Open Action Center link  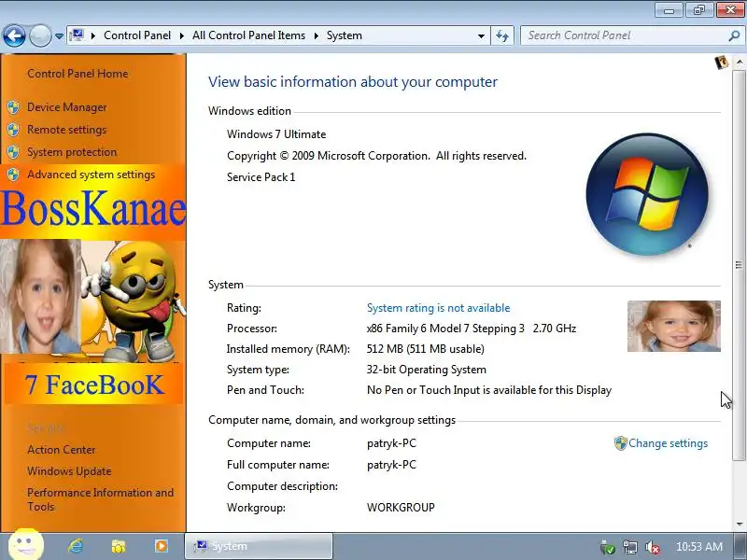(62, 450)
